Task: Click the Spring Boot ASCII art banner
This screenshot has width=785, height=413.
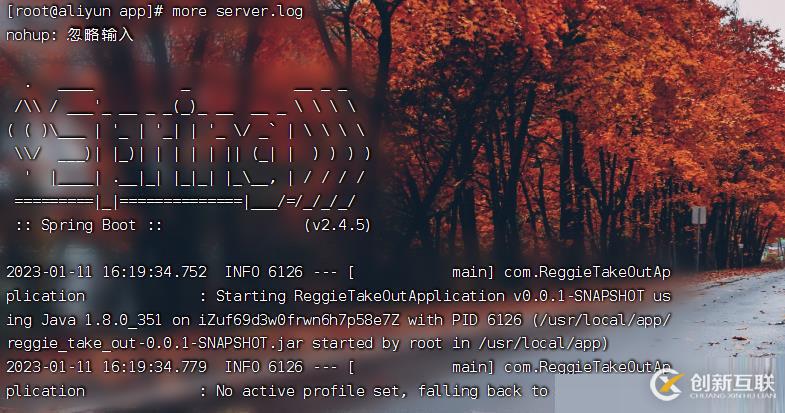Action: pos(189,146)
